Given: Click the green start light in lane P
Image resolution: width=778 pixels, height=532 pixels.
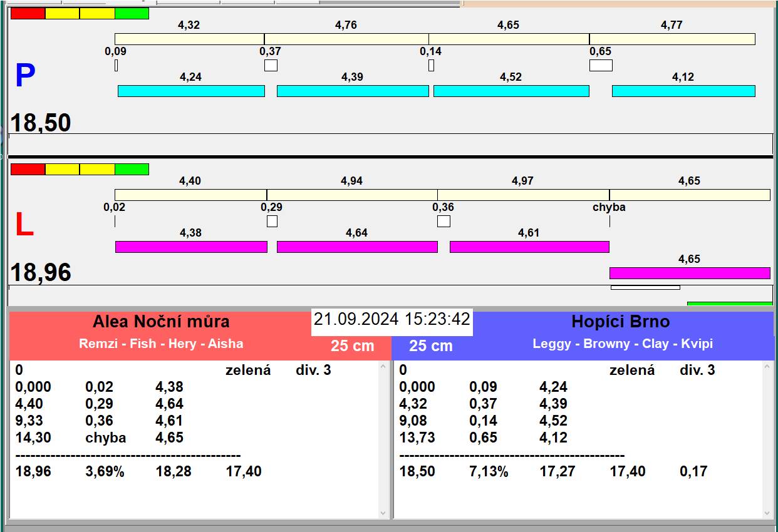Looking at the screenshot, I should tap(132, 13).
